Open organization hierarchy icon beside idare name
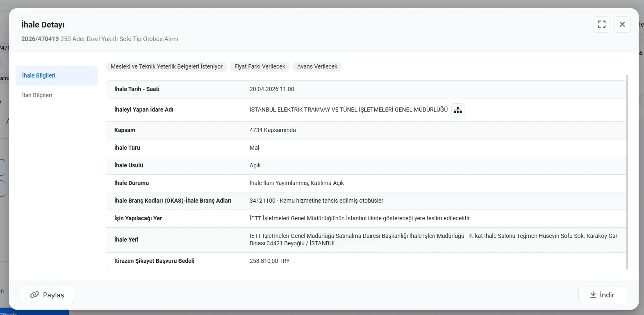Screen dimensions: 644x315 457,110
